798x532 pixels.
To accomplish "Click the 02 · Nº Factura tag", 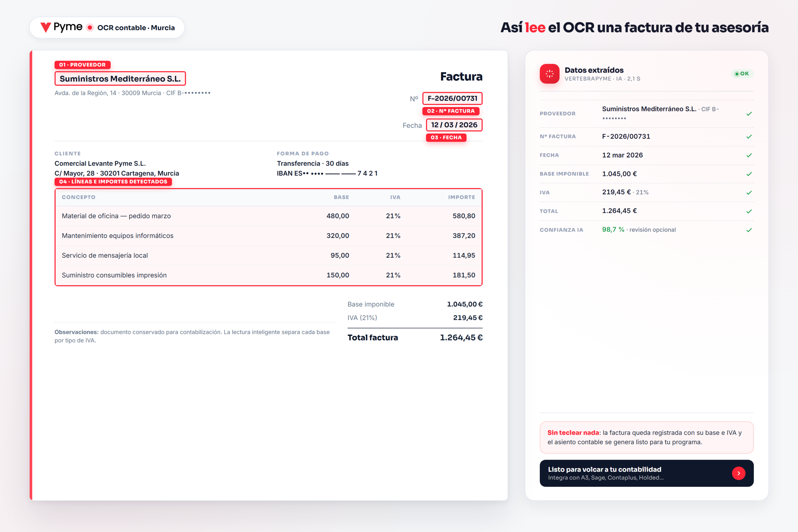I will 451,111.
